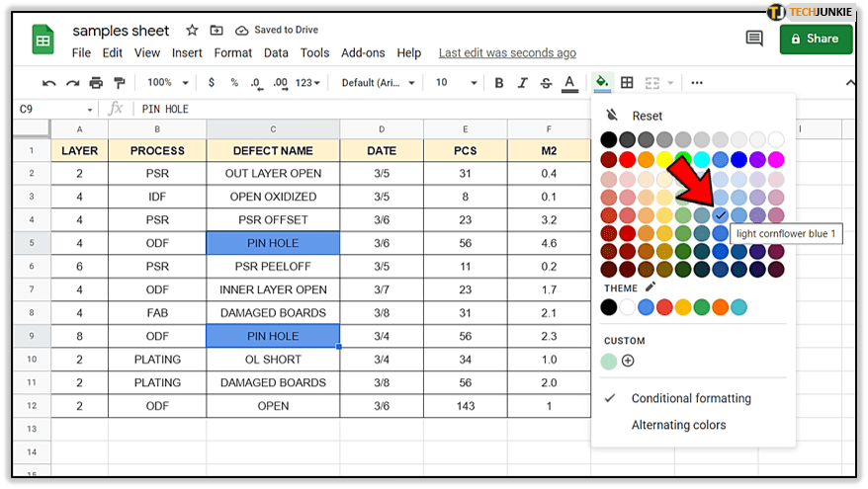
Task: Open the Format menu
Action: tap(232, 53)
